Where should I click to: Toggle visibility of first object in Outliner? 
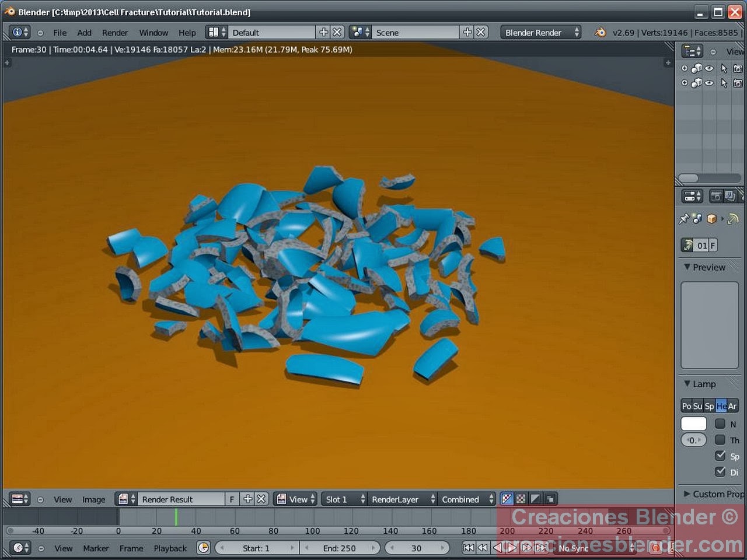click(x=708, y=68)
